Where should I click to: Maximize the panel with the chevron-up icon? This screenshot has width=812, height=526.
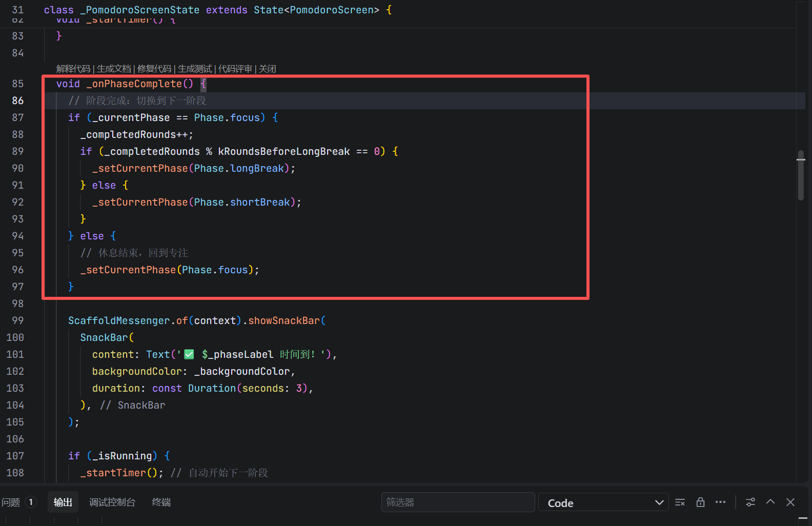click(770, 502)
